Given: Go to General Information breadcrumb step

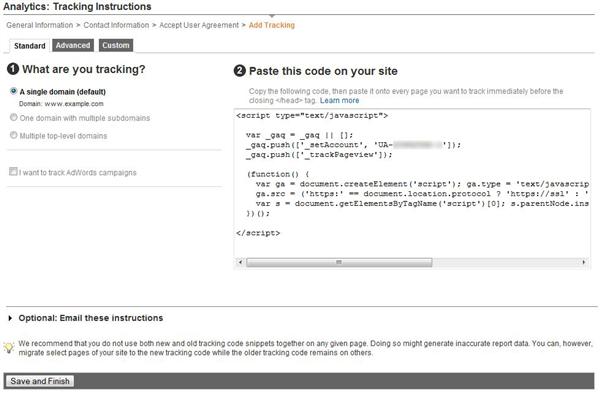Looking at the screenshot, I should 39,25.
